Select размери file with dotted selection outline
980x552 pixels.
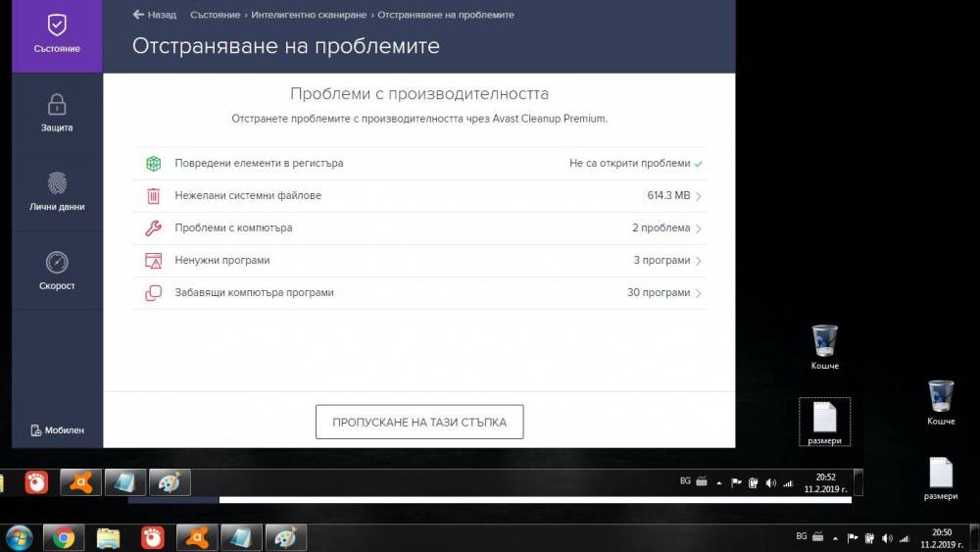pos(824,422)
